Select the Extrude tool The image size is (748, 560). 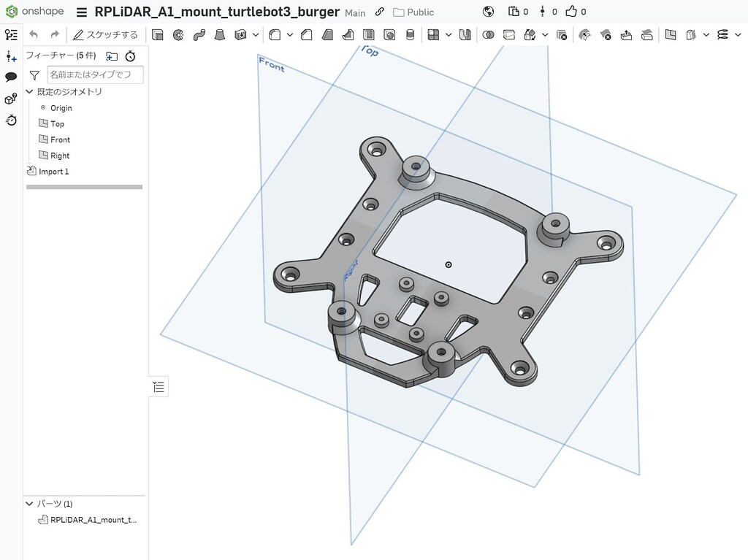point(157,34)
